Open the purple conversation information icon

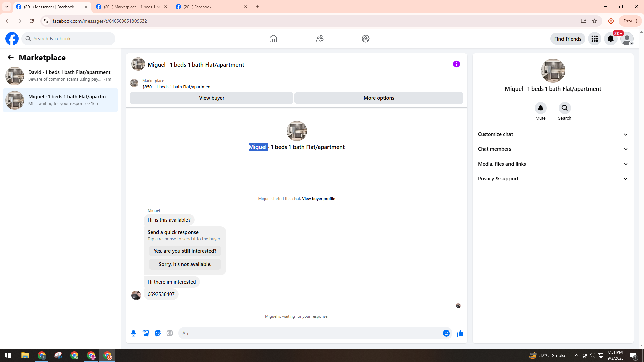457,64
